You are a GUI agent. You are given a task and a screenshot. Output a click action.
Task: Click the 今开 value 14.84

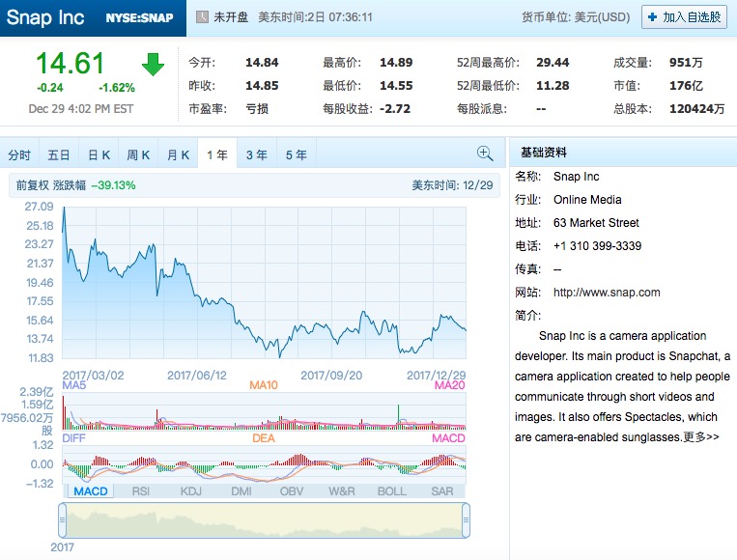[262, 63]
